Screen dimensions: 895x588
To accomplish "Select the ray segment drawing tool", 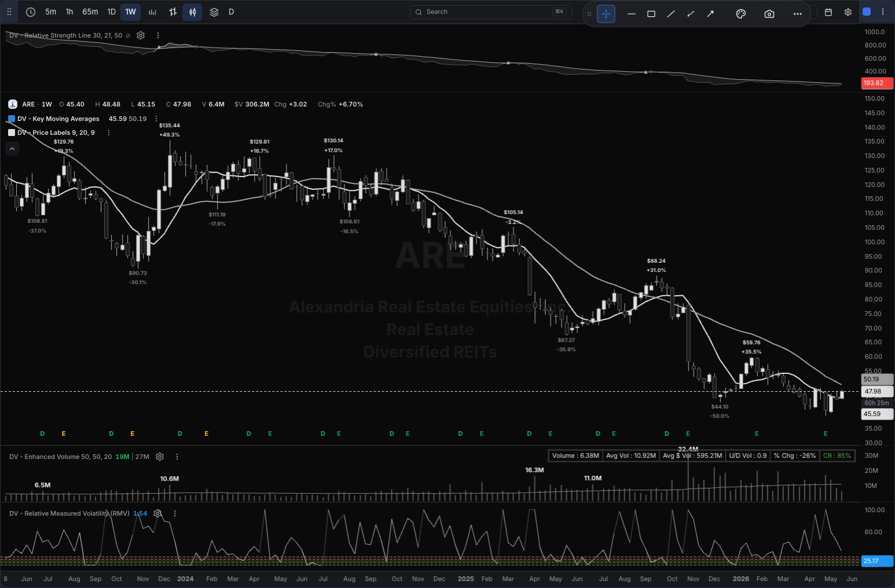I will tap(691, 14).
